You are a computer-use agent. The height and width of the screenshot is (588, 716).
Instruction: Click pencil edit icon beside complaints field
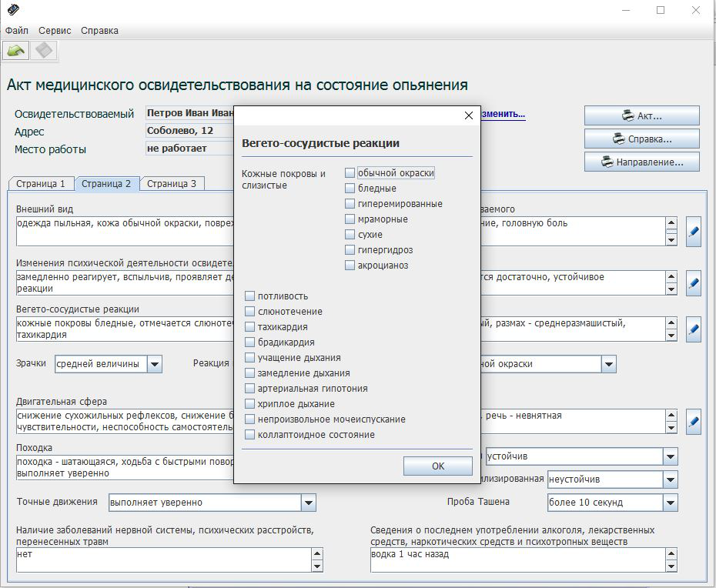pyautogui.click(x=693, y=231)
